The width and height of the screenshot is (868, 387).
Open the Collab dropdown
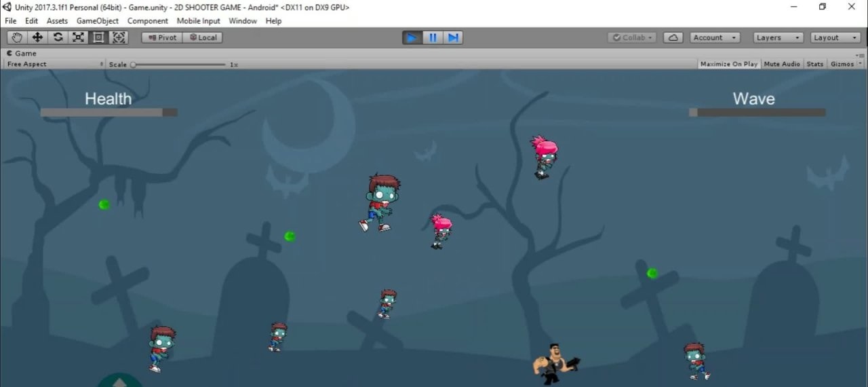pyautogui.click(x=632, y=37)
